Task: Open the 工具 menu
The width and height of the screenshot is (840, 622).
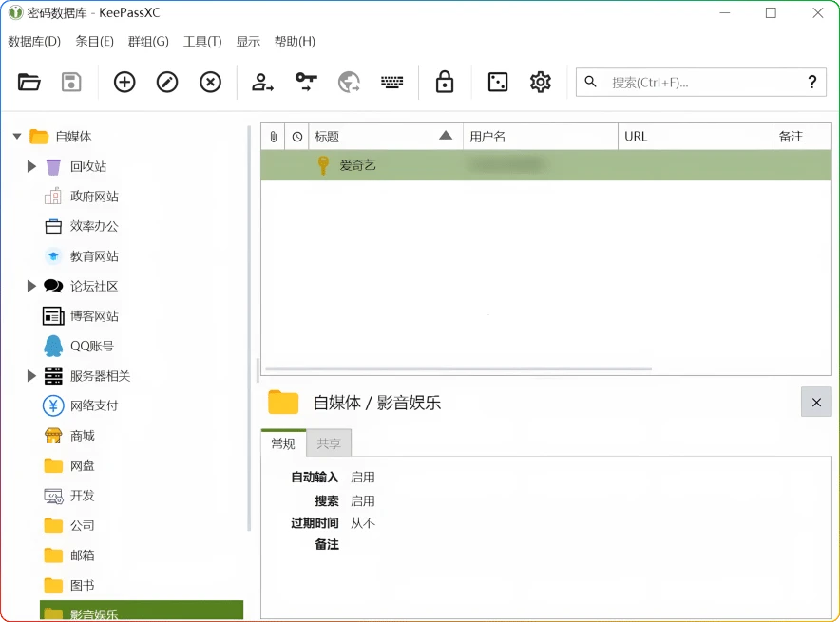Action: point(202,41)
